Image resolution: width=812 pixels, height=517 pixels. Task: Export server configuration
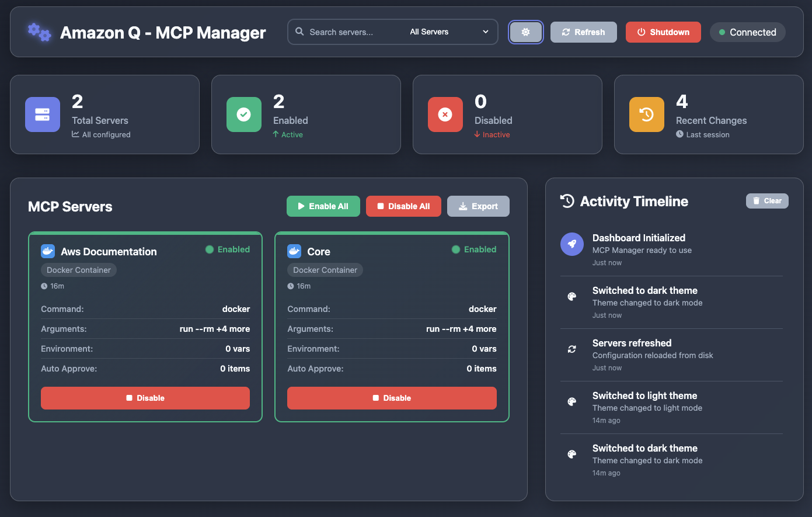[x=478, y=206]
